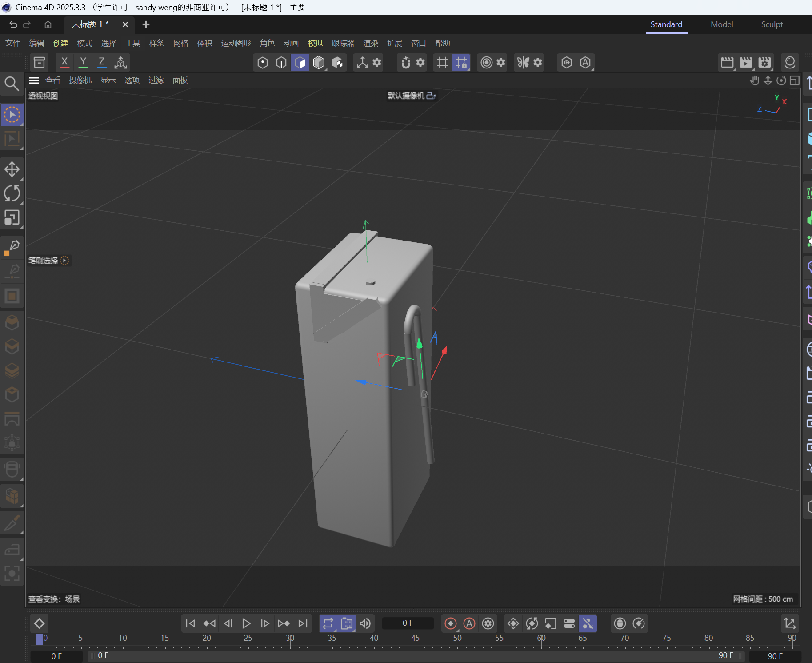812x663 pixels.
Task: Enable the snap magnet icon
Action: tap(405, 63)
